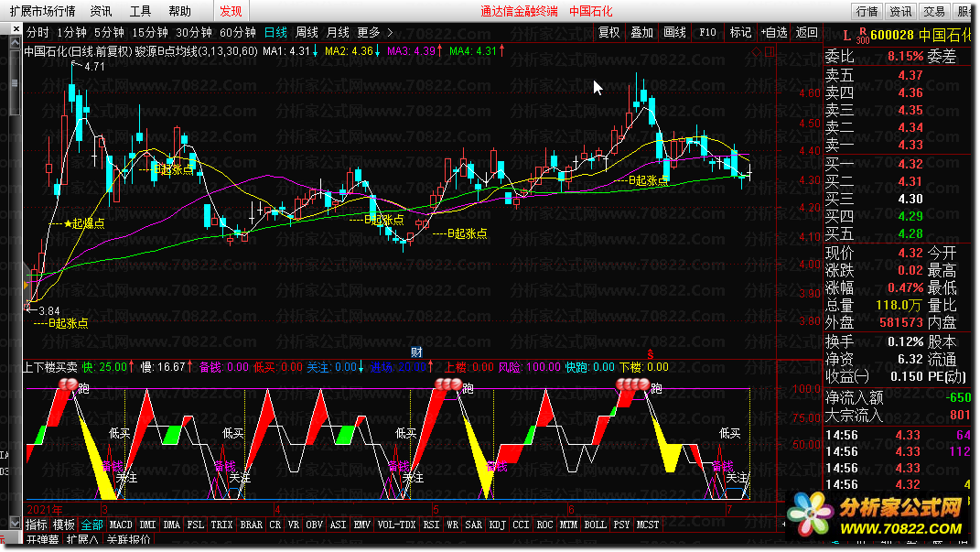Switch to SAR indicator
The height and width of the screenshot is (552, 980).
tap(474, 525)
